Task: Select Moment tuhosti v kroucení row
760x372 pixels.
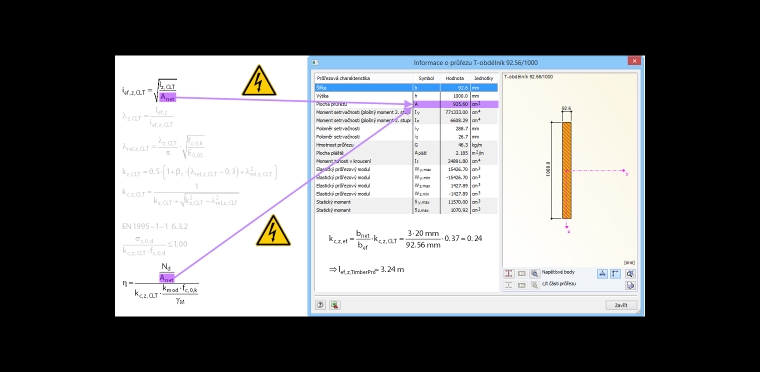Action: click(406, 161)
